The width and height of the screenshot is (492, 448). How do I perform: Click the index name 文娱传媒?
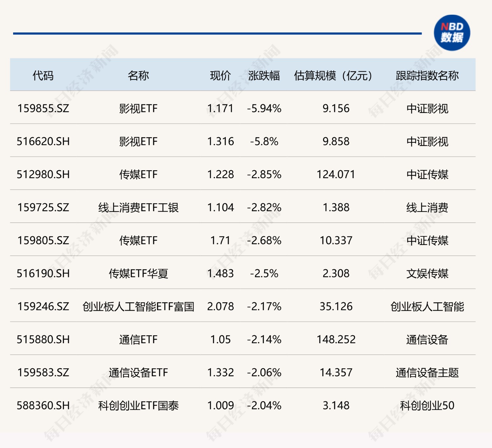pos(427,273)
